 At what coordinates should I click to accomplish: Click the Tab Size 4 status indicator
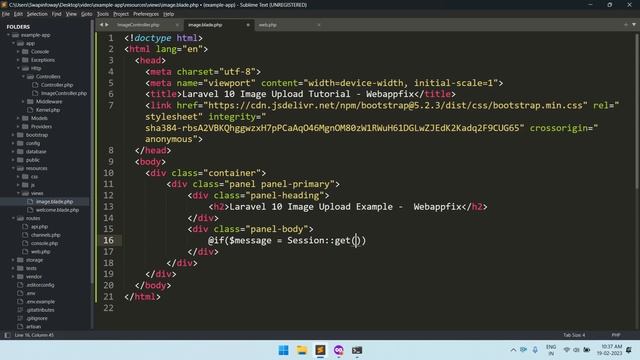click(574, 335)
